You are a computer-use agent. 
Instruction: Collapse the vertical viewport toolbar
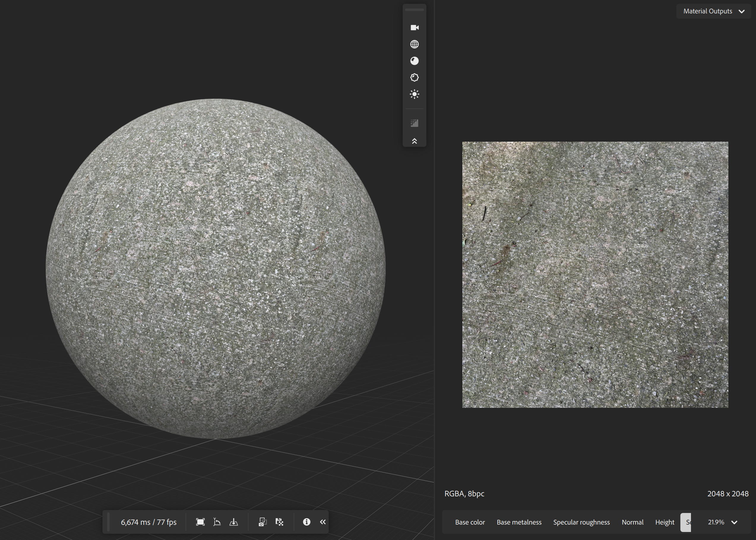click(x=415, y=141)
